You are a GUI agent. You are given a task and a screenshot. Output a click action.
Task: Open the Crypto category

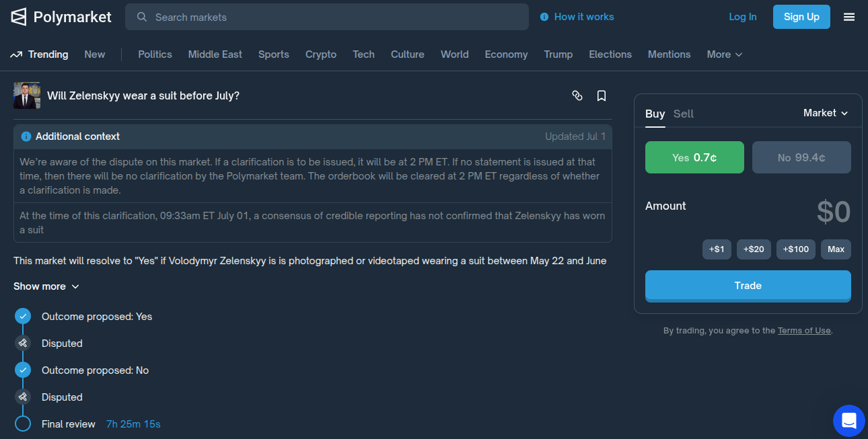point(321,54)
